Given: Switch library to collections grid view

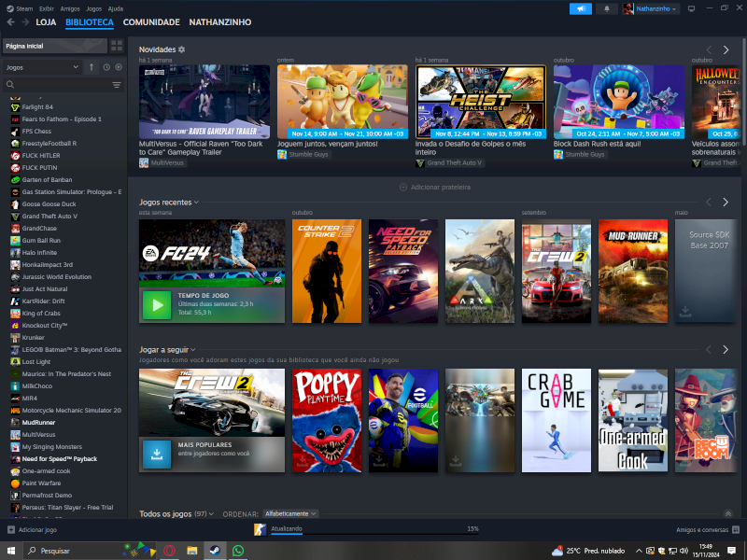Looking at the screenshot, I should point(116,45).
